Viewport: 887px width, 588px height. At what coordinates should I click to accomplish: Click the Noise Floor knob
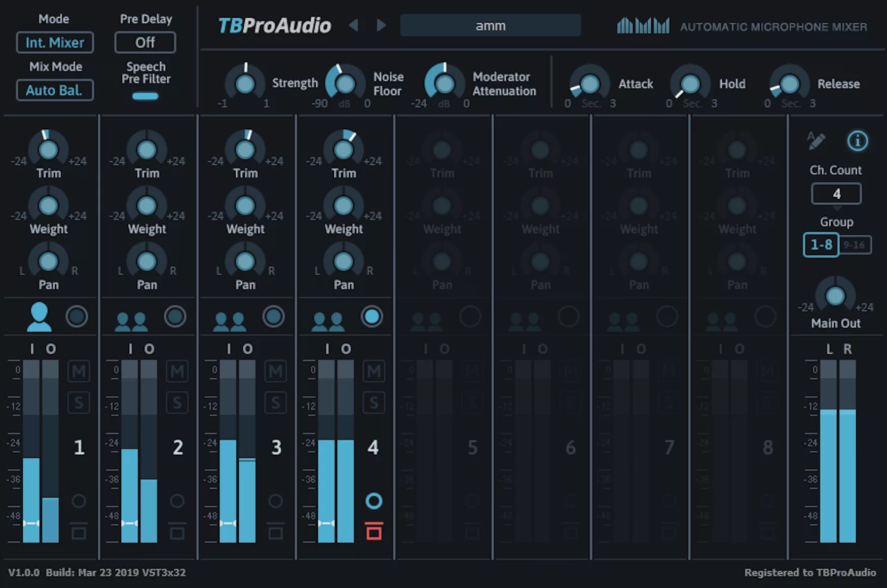345,84
